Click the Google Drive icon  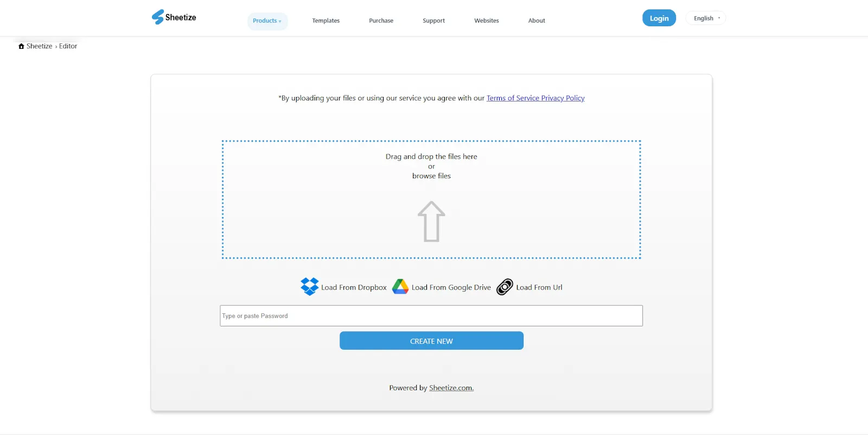400,287
